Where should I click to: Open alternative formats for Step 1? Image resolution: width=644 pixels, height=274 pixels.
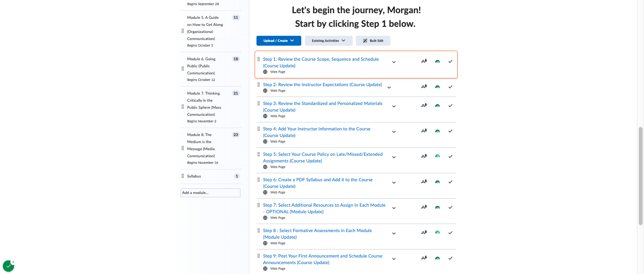(x=424, y=61)
